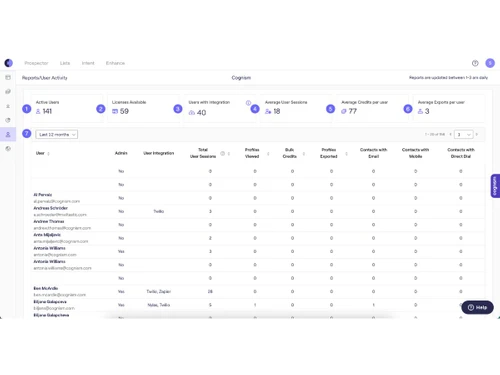Select user Ben McArdle
The width and height of the screenshot is (500, 375).
46,288
